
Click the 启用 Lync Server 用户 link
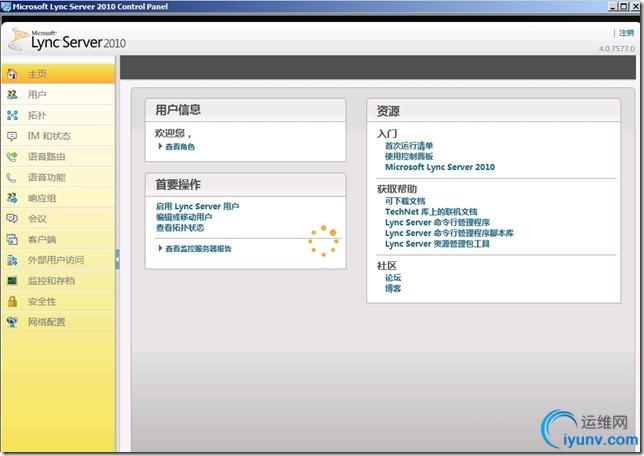[x=197, y=206]
